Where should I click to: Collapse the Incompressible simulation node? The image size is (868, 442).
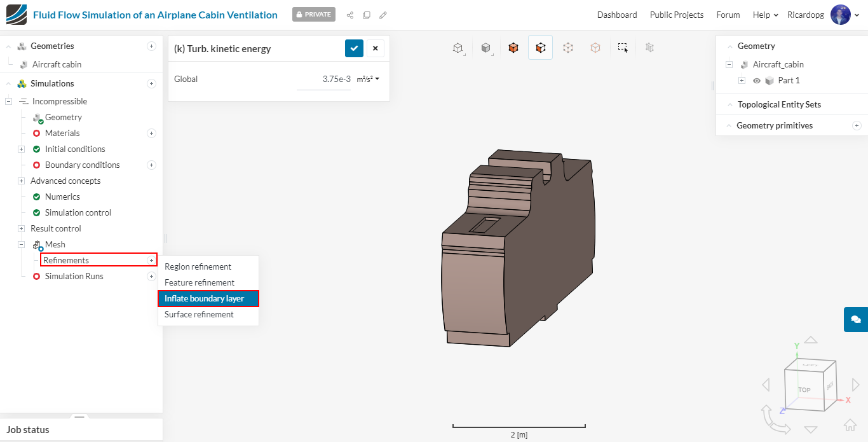pyautogui.click(x=9, y=101)
